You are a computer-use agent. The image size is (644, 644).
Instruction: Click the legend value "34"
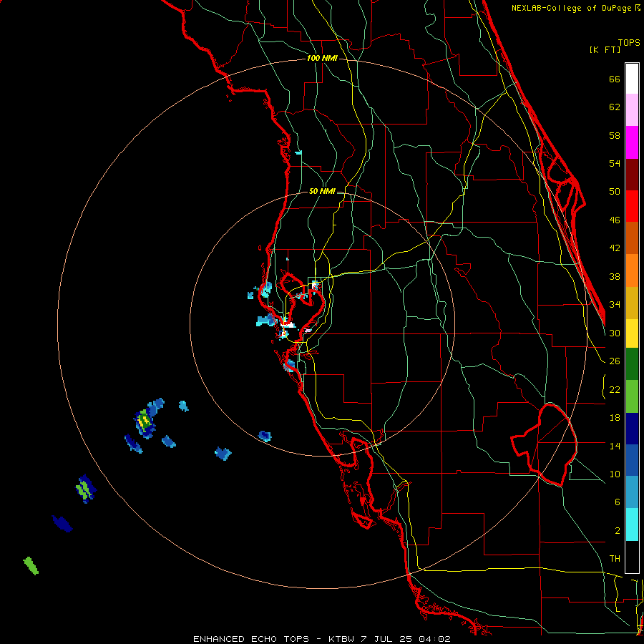coord(615,305)
